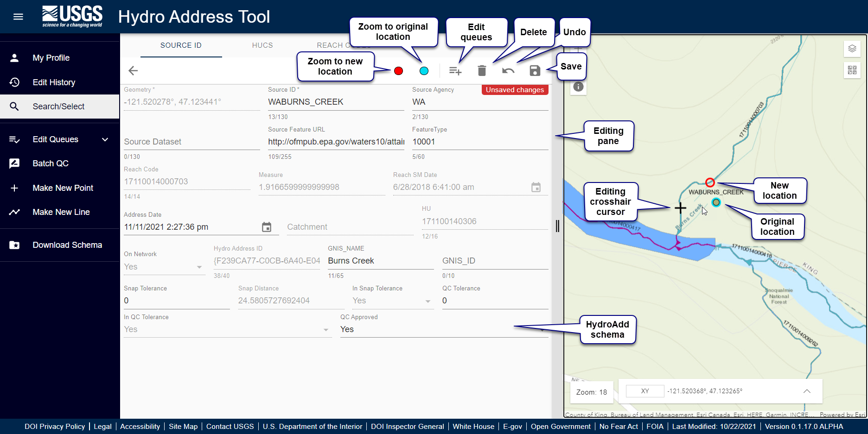The image size is (868, 434).
Task: Click the Make New Point sidebar item
Action: pos(63,188)
